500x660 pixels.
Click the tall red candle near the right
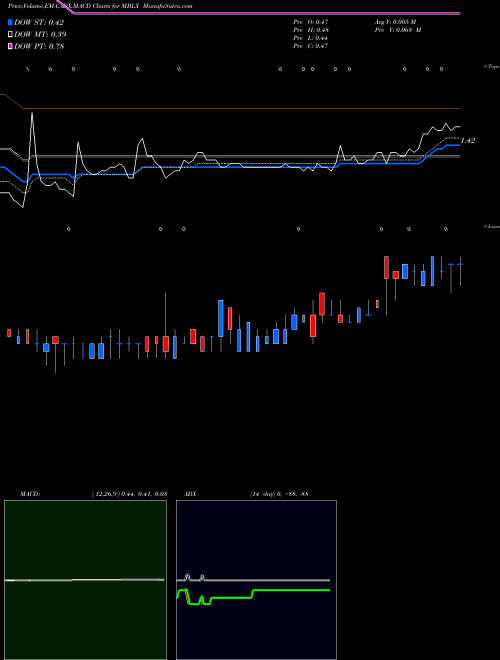(386, 267)
